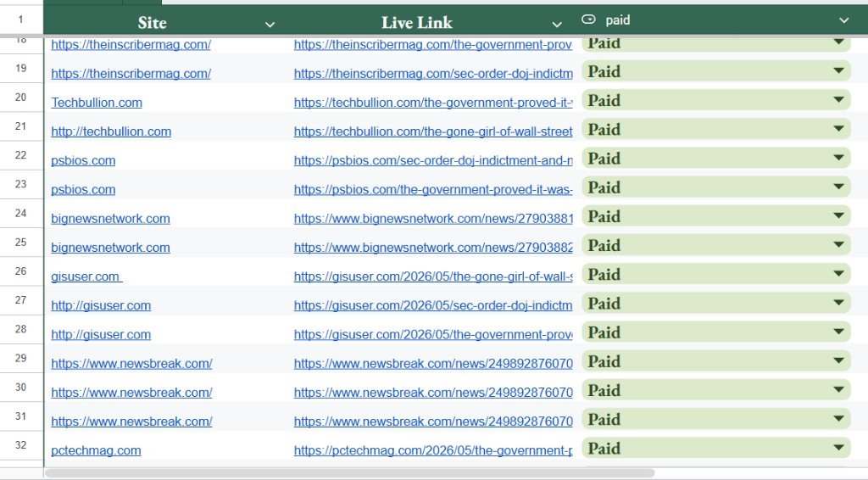Open http://gisuser.com site link in row 28
This screenshot has width=868, height=480.
tap(102, 334)
